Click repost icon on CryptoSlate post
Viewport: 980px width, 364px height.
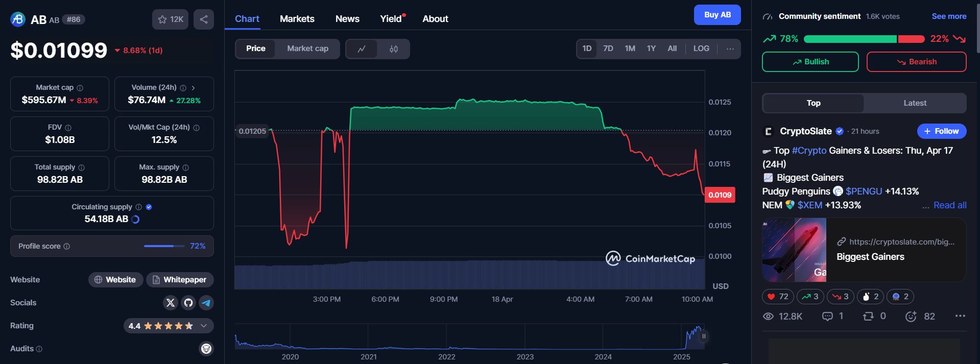tap(868, 317)
